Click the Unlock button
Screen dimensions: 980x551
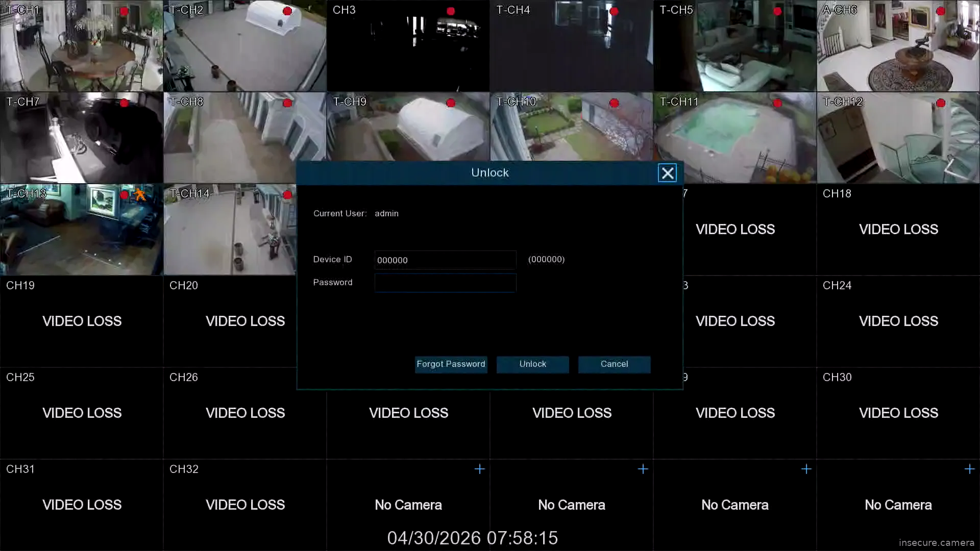point(532,364)
